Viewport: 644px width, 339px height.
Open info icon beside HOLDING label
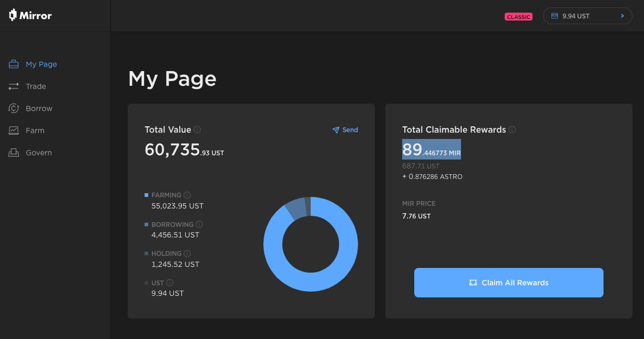coord(187,254)
